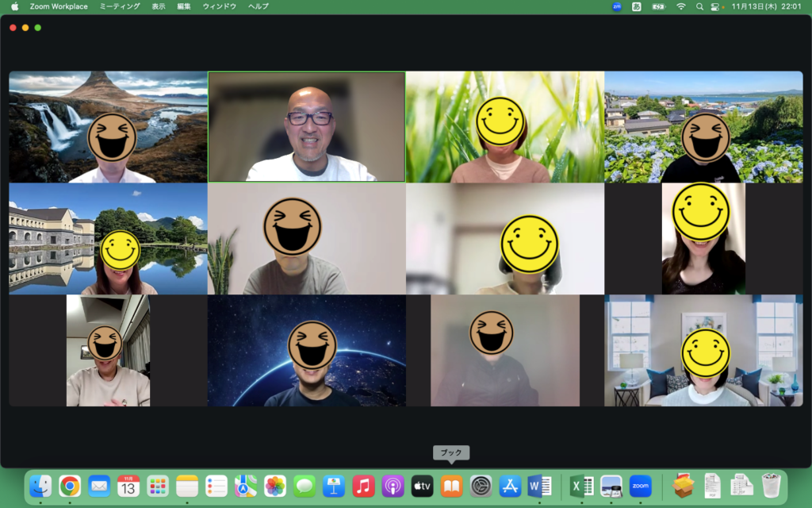Open the Wi-Fi status menu

click(680, 6)
